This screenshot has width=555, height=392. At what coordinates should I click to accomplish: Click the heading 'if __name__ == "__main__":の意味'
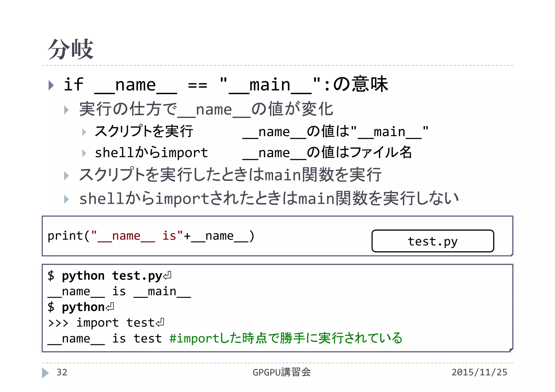click(226, 85)
